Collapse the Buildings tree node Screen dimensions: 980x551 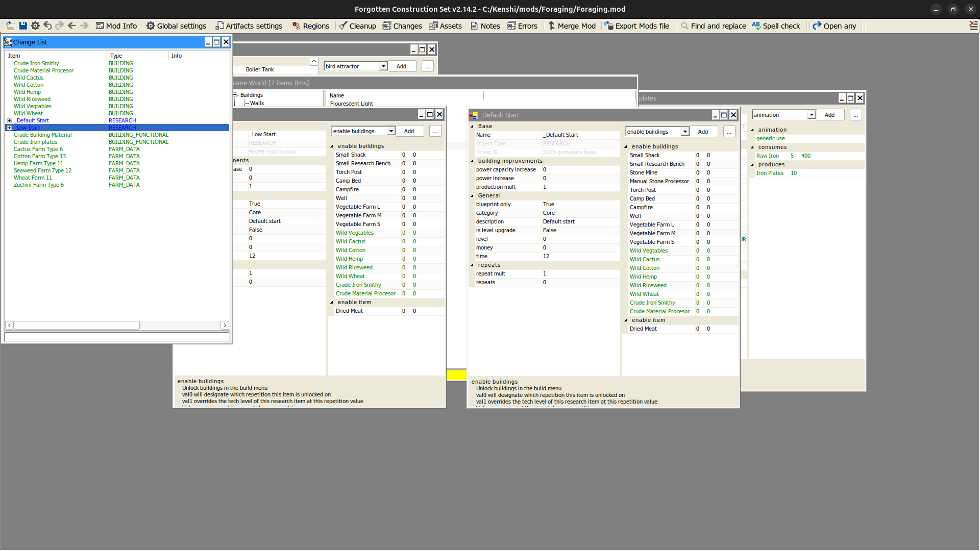tap(236, 95)
